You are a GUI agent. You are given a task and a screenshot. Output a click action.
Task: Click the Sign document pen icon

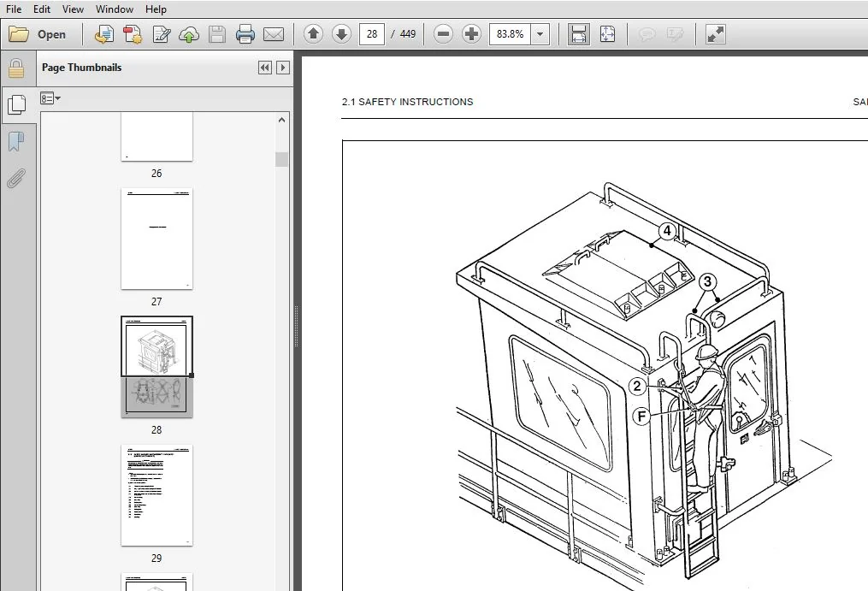point(161,34)
